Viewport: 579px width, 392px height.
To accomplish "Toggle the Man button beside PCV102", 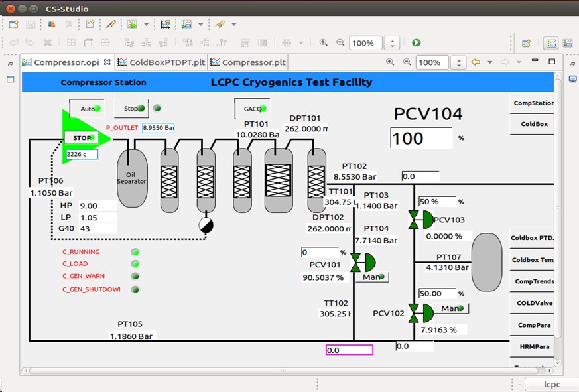I will click(x=454, y=308).
